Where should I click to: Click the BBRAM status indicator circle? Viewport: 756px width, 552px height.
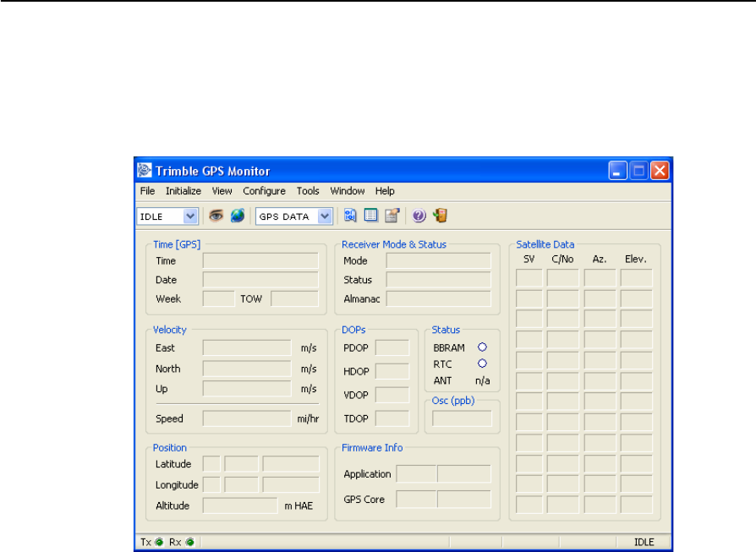pos(482,347)
